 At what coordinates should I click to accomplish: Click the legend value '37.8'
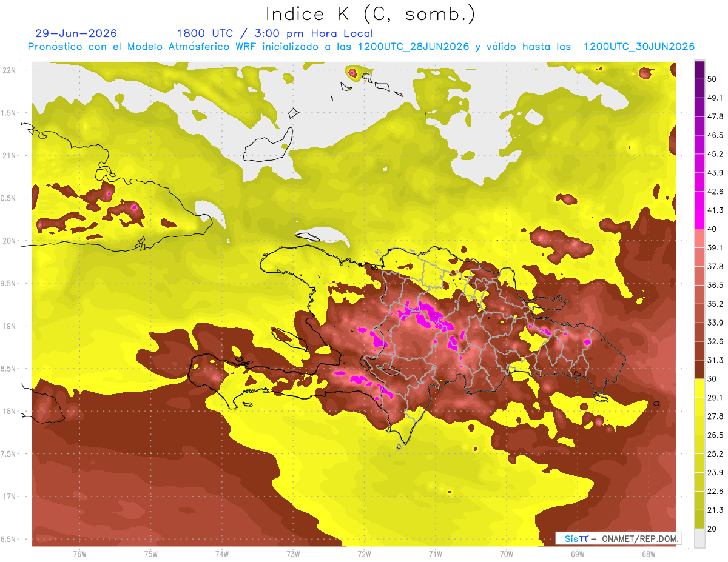pyautogui.click(x=715, y=267)
